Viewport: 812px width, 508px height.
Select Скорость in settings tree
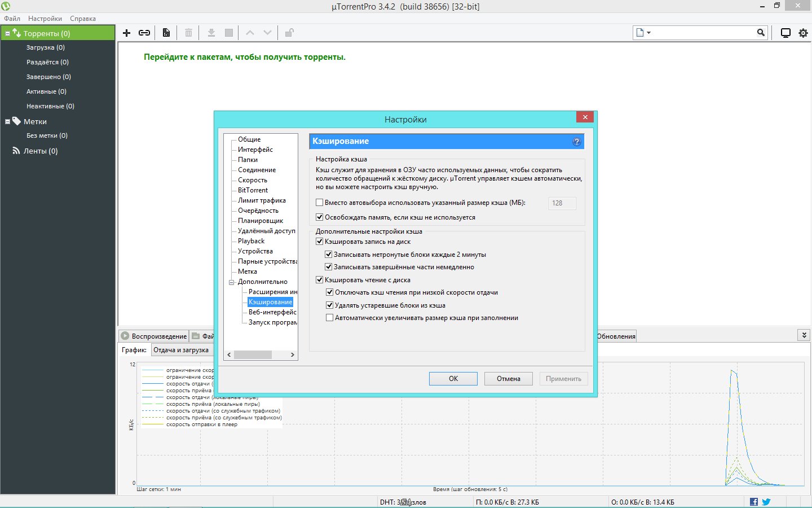pos(253,180)
